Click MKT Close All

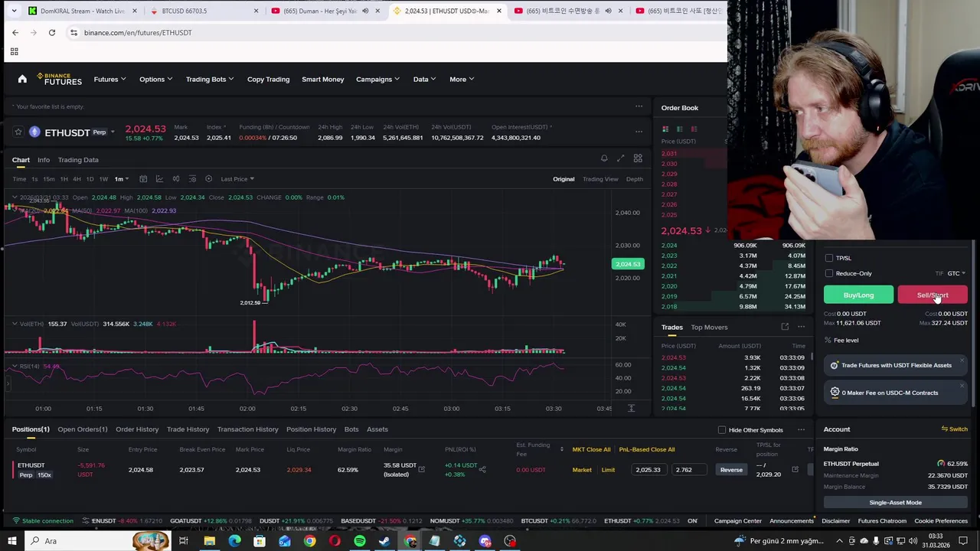point(591,449)
